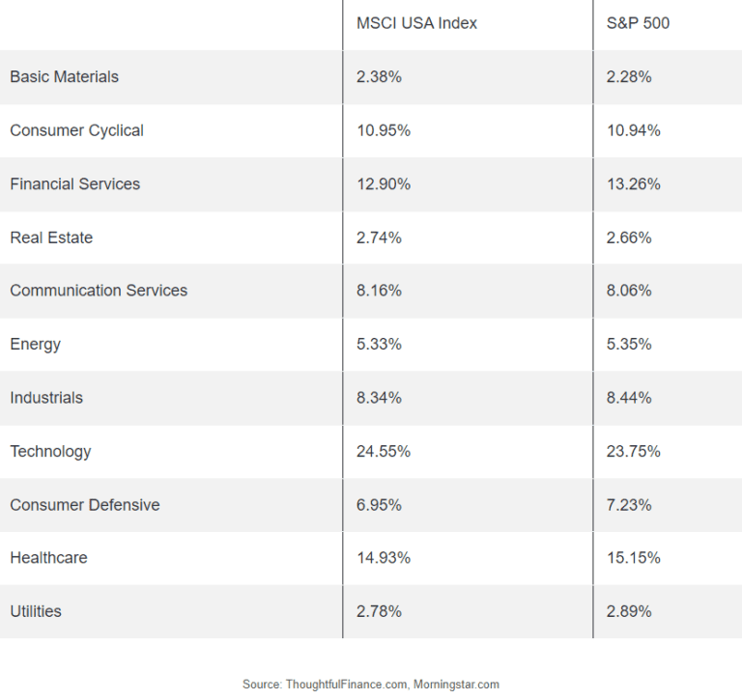Click the Financial Services row label
Viewport: 742px width, 700px height.
tap(75, 184)
